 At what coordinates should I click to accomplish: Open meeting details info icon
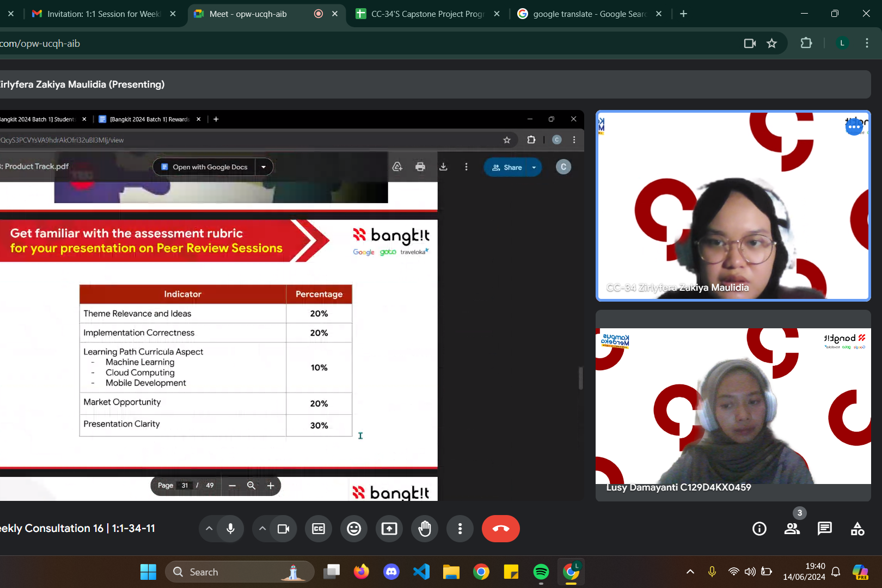coord(759,529)
